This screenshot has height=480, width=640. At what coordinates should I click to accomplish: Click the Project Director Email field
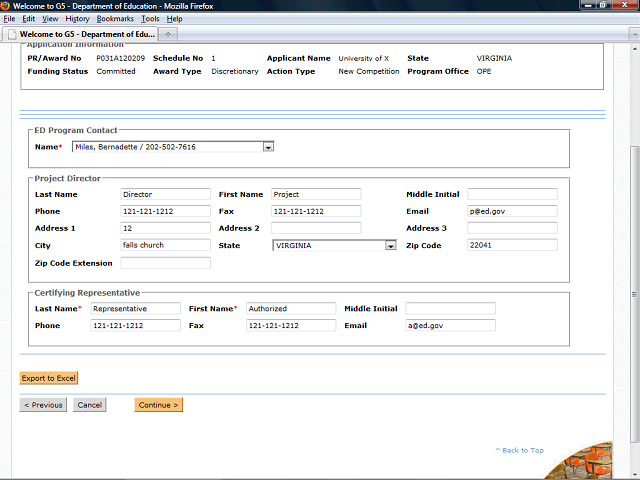511,211
